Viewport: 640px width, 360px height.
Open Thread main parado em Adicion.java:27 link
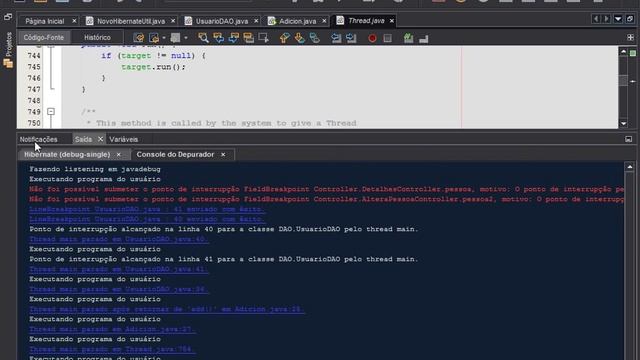click(x=112, y=329)
